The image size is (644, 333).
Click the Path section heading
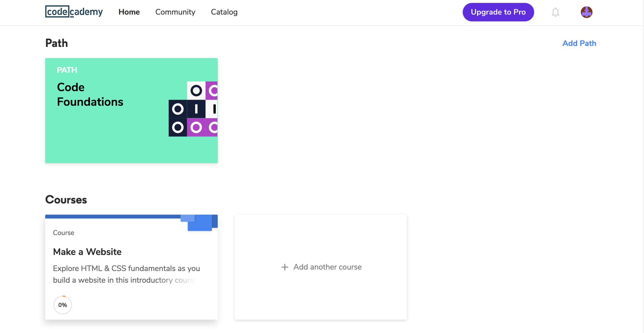click(56, 43)
